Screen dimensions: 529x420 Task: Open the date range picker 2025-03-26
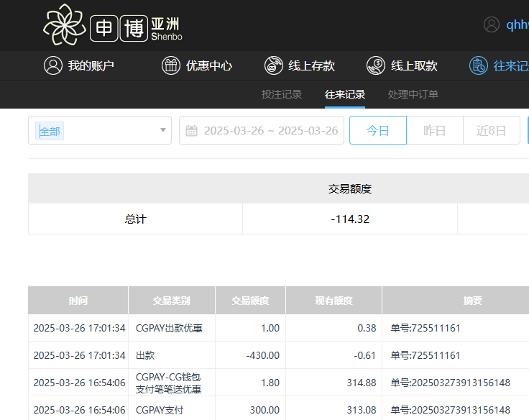point(270,131)
